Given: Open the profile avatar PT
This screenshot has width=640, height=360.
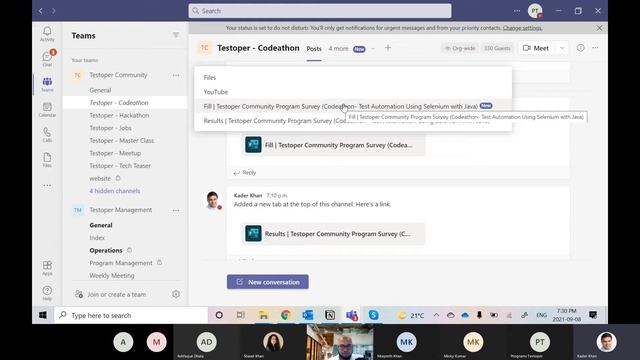Looking at the screenshot, I should [x=535, y=11].
